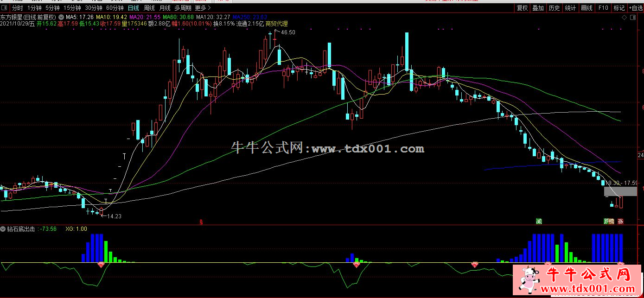Toggle the left sidebar panel icon
This screenshot has height=298, width=644.
point(4,8)
